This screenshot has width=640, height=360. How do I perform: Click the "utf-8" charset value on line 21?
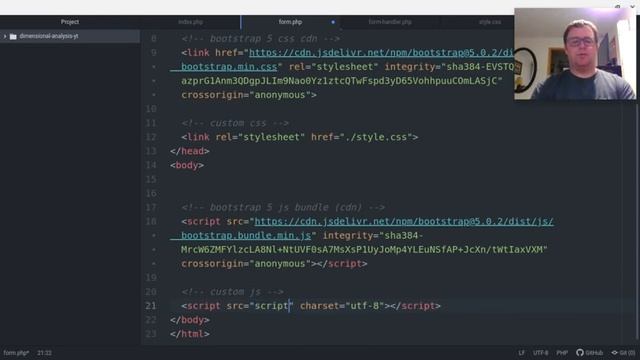(365, 306)
